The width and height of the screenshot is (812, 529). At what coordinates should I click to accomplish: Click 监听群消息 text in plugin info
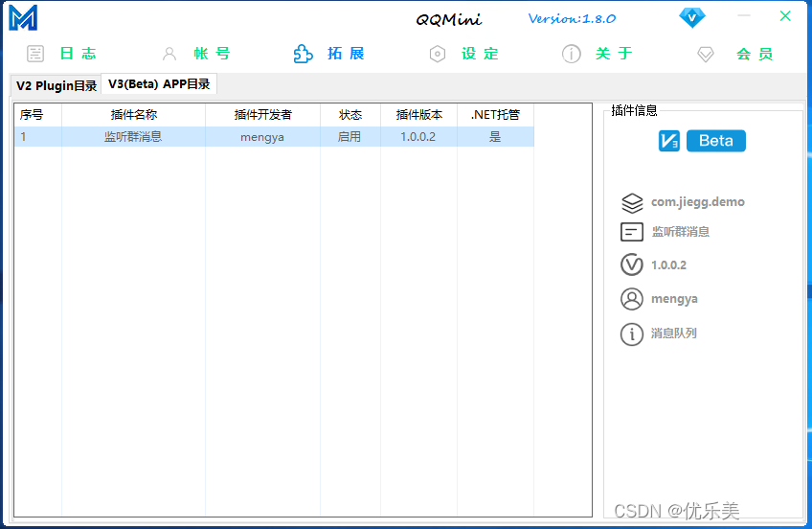tap(681, 232)
